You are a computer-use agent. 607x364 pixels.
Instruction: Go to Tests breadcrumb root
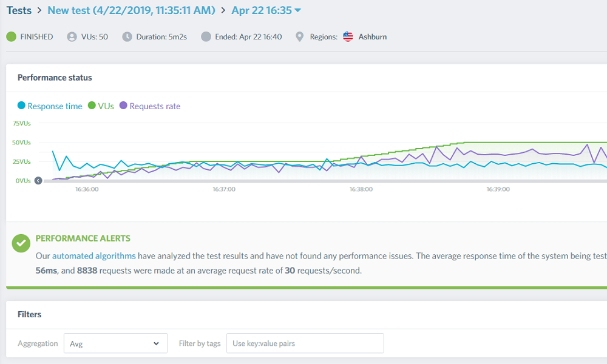19,10
